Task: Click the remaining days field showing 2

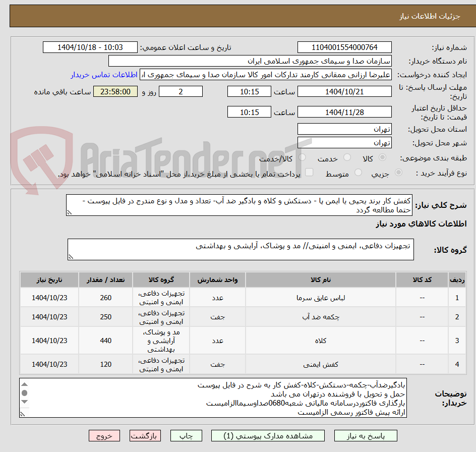Action: click(x=181, y=91)
